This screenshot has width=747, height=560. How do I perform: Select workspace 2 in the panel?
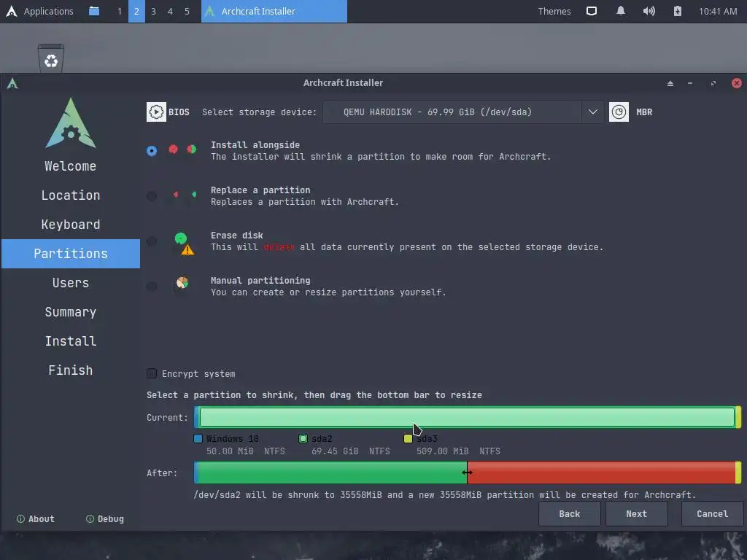point(136,11)
